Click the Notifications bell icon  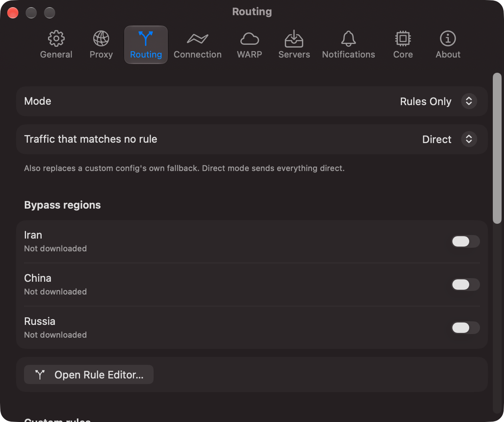click(348, 38)
